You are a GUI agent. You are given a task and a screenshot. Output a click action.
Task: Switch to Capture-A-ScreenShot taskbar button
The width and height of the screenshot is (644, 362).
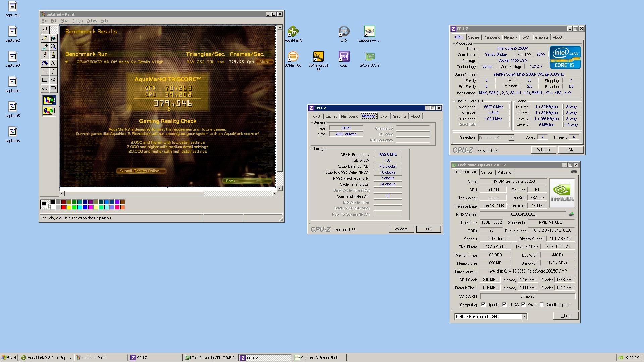point(320,358)
